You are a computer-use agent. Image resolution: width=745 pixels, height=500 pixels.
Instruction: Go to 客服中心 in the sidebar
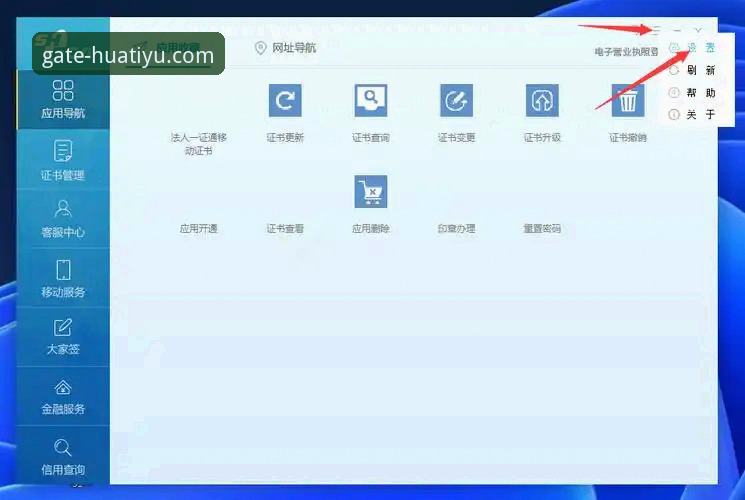click(63, 219)
